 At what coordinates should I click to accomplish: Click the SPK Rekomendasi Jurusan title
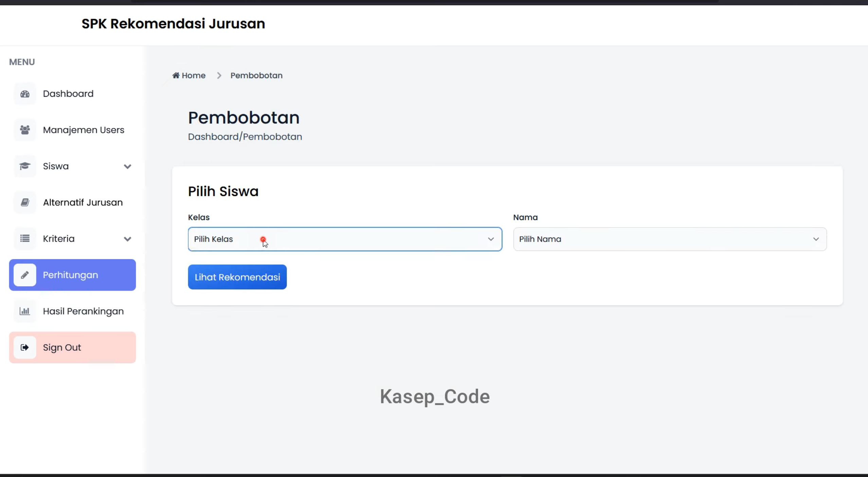point(173,24)
